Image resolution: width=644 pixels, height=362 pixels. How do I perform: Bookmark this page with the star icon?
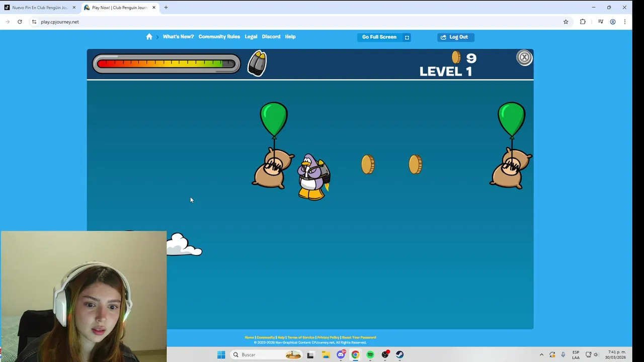click(566, 22)
